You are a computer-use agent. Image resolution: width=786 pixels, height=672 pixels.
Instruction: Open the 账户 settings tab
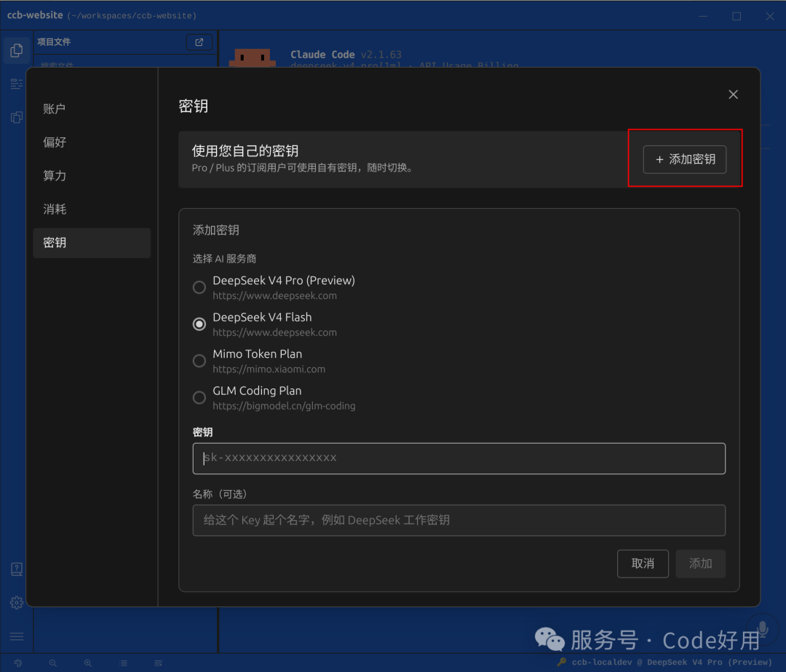coord(92,109)
